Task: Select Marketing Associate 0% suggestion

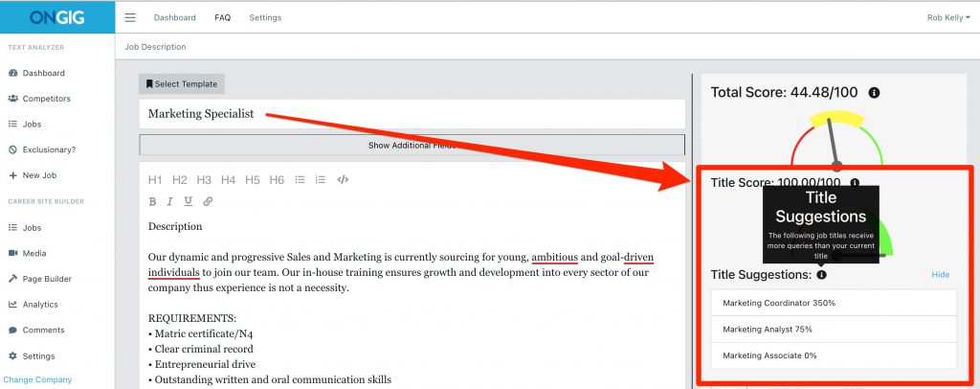Action: point(834,355)
